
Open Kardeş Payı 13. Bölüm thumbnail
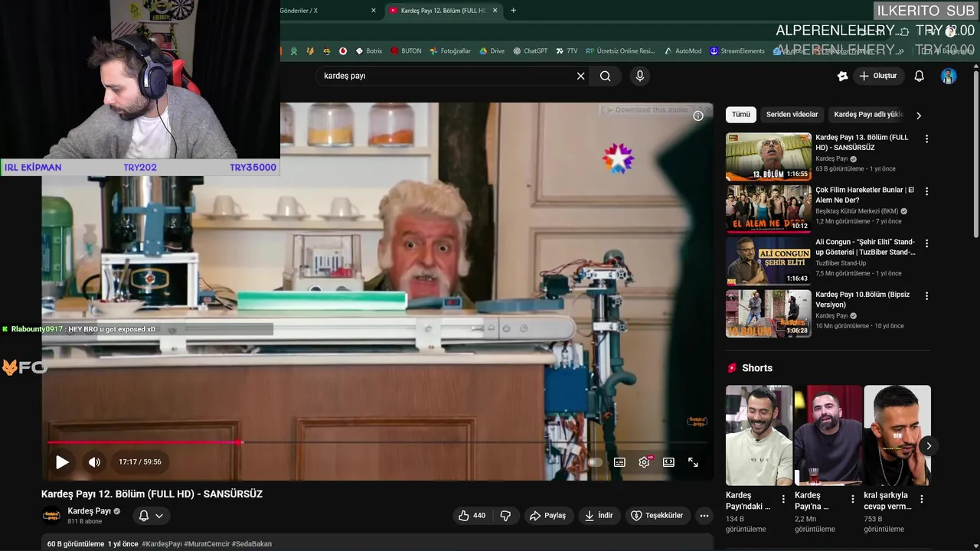coord(768,157)
